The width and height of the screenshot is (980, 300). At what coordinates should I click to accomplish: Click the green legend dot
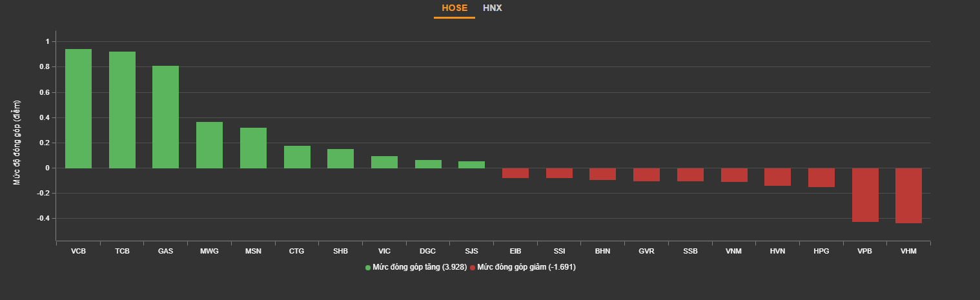(x=368, y=267)
